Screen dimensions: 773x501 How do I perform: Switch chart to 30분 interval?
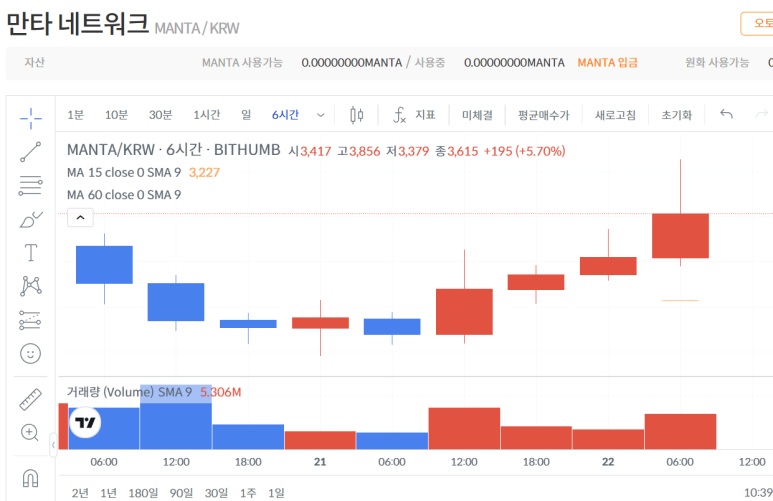(161, 115)
